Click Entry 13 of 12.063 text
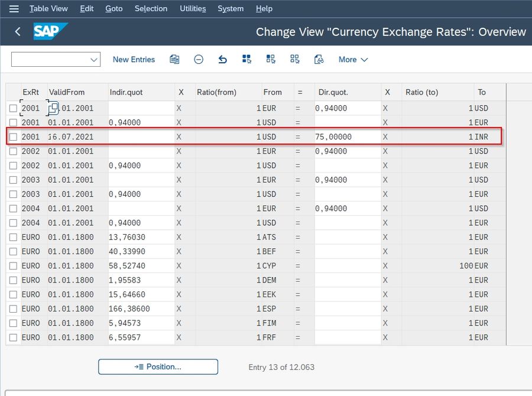 (281, 367)
